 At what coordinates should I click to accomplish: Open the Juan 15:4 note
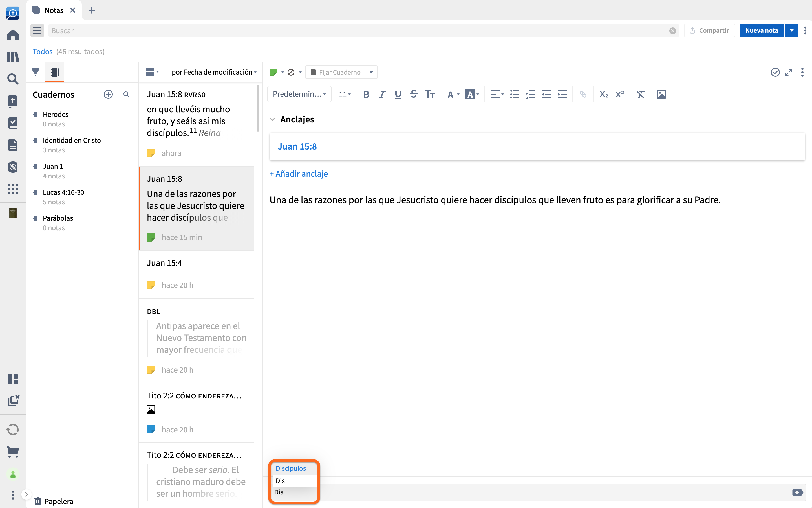[x=196, y=274]
